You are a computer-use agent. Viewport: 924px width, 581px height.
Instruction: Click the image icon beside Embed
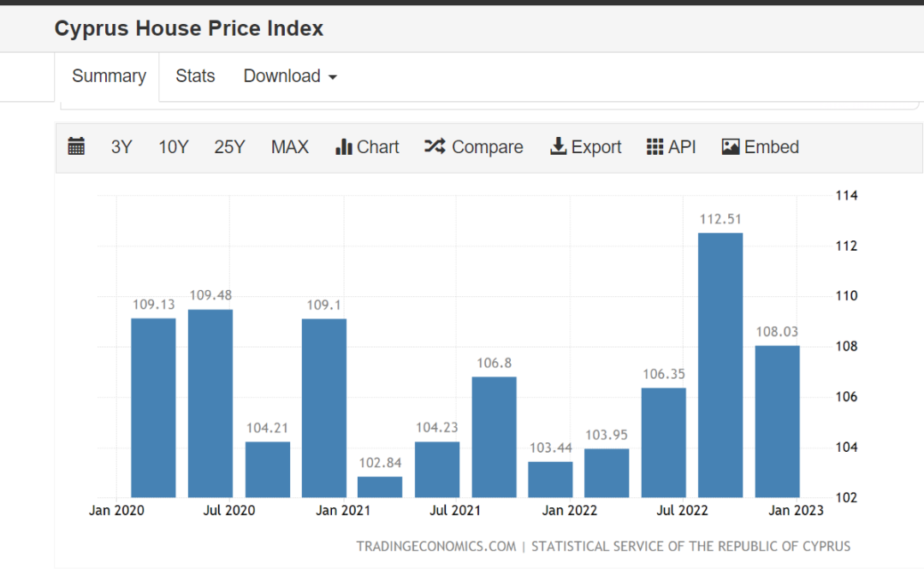(x=731, y=147)
